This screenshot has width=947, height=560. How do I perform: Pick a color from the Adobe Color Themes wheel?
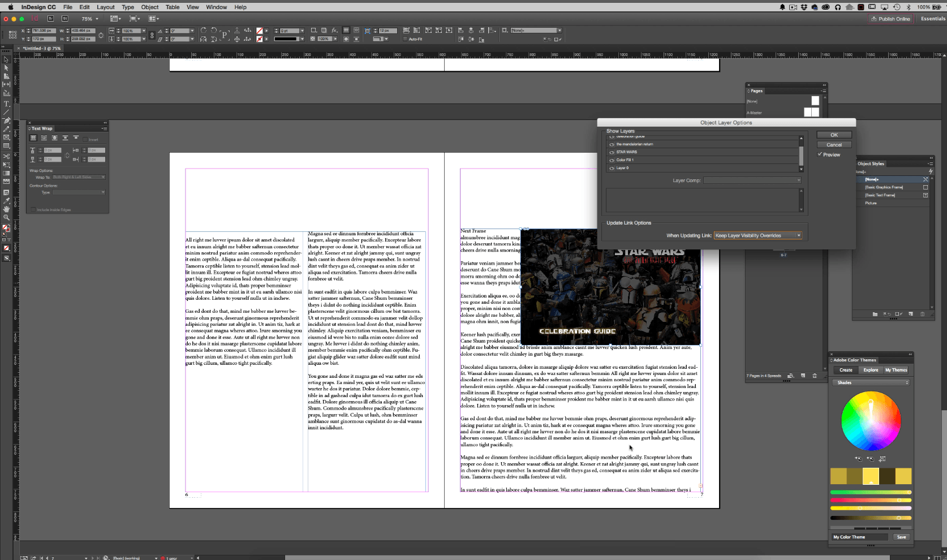point(871,421)
